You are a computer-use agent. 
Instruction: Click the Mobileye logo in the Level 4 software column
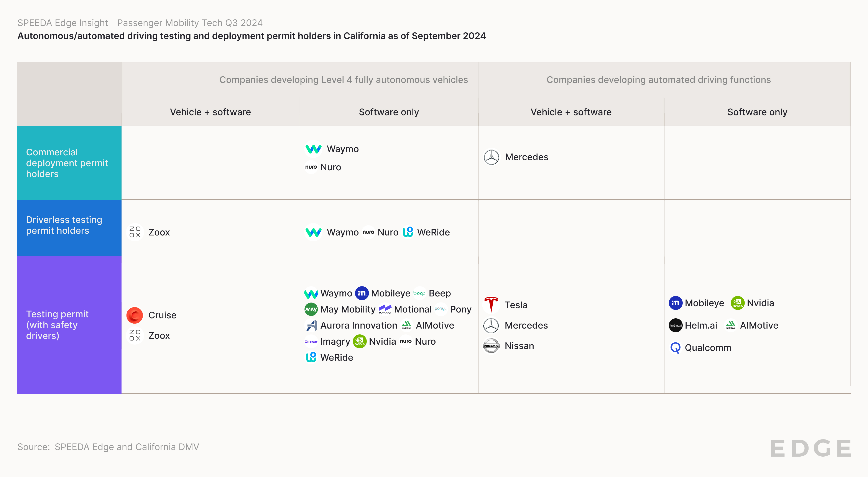point(362,293)
